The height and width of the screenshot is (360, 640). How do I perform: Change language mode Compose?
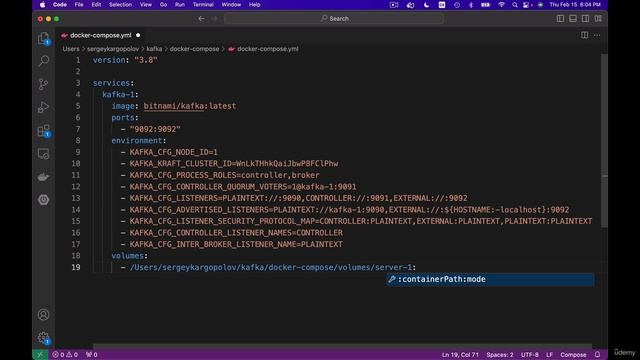coord(573,355)
